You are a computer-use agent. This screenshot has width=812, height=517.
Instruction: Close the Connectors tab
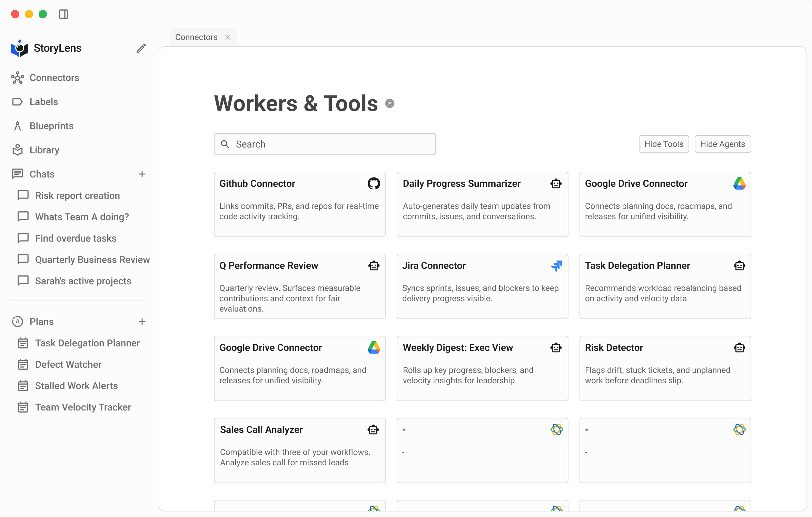click(x=228, y=37)
